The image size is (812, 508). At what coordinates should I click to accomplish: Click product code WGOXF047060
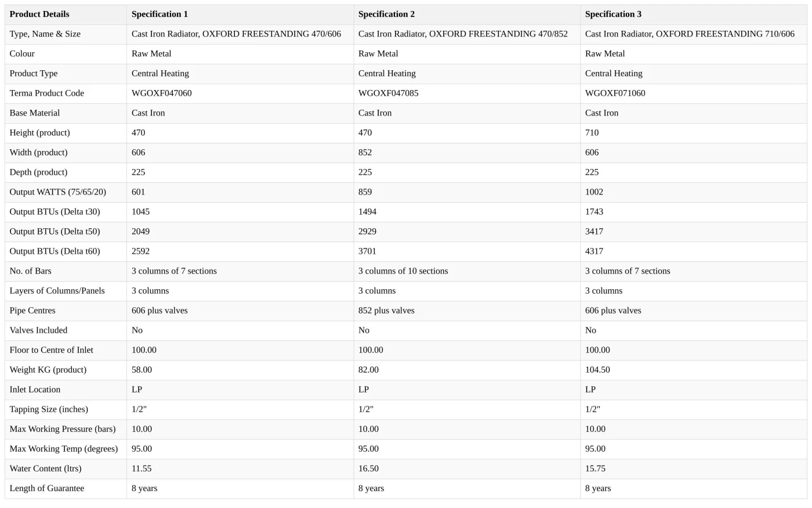pyautogui.click(x=162, y=93)
